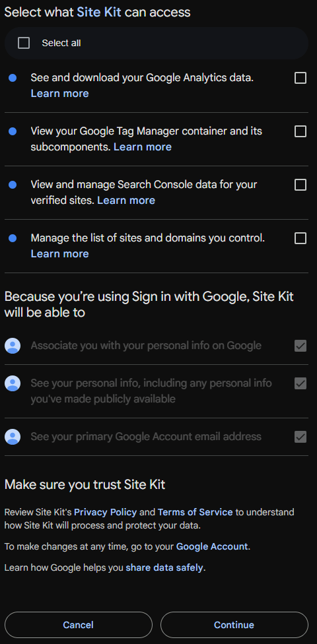Tick the manage sites and domains checkbox
Image resolution: width=317 pixels, height=644 pixels.
tap(300, 238)
